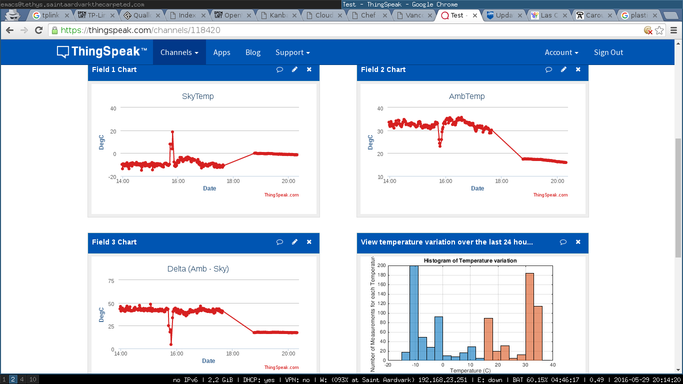
Task: Click ThingSpeak.com link under Delta chart
Action: (x=281, y=367)
